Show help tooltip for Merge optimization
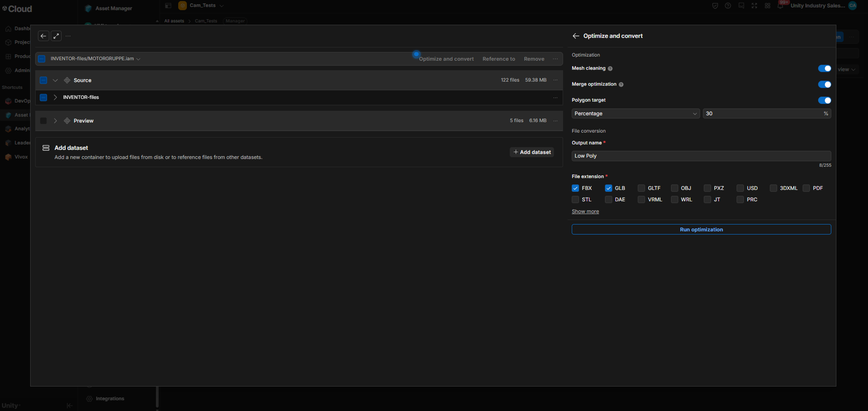 click(x=621, y=84)
